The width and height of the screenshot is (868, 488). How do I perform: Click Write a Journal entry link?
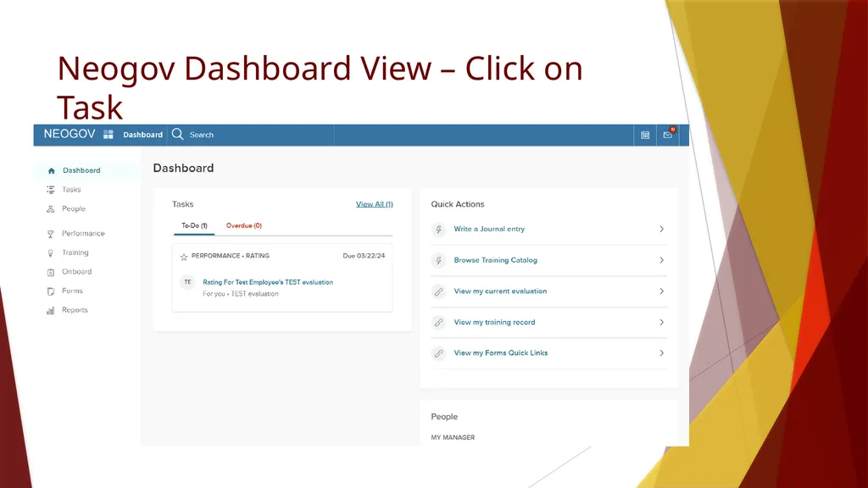point(489,229)
